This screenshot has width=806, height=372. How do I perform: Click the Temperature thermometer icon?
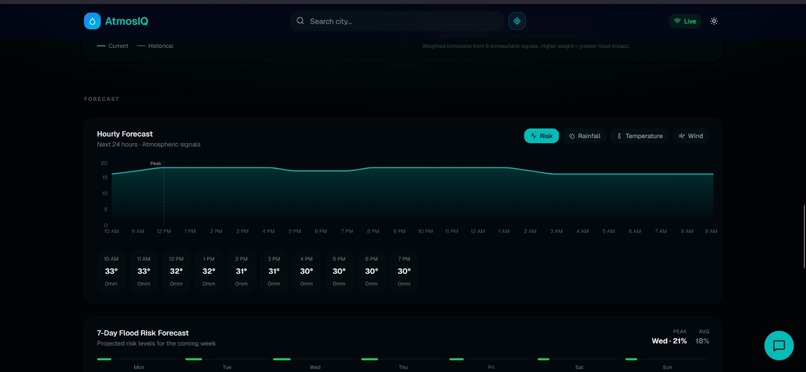(x=619, y=136)
